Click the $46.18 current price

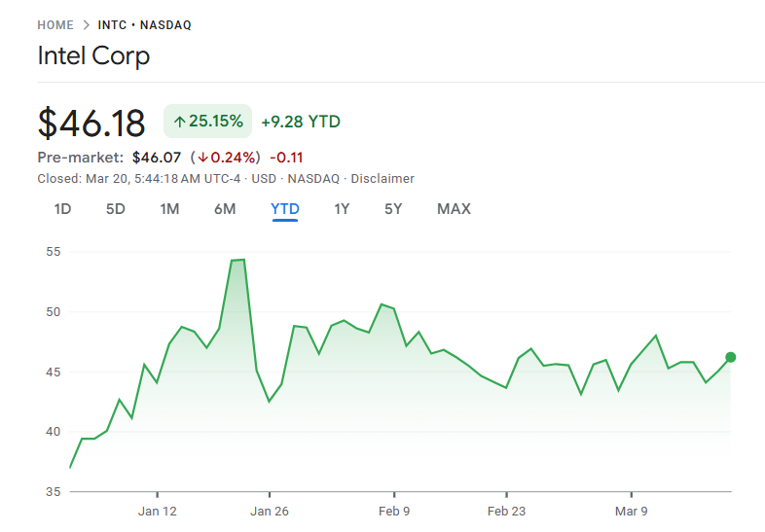[x=91, y=123]
